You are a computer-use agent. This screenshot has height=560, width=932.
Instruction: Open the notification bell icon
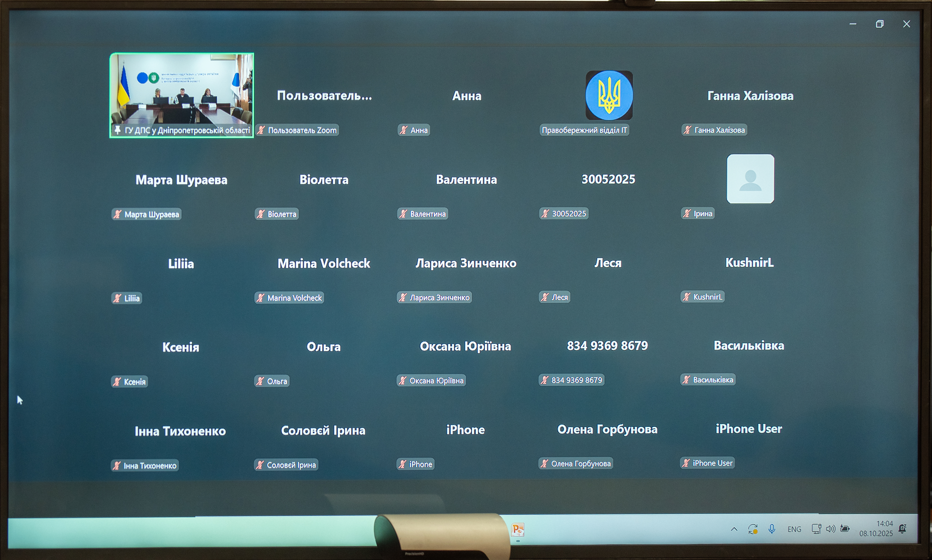[902, 529]
